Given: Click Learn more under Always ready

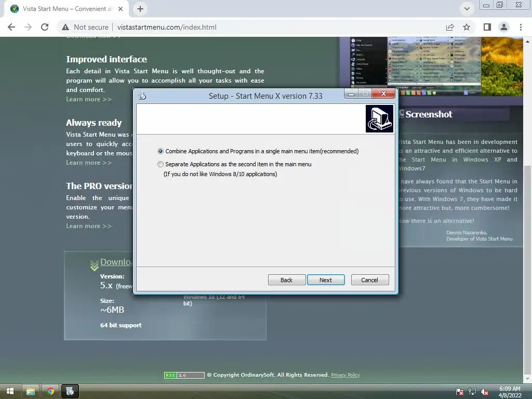Looking at the screenshot, I should [89, 163].
